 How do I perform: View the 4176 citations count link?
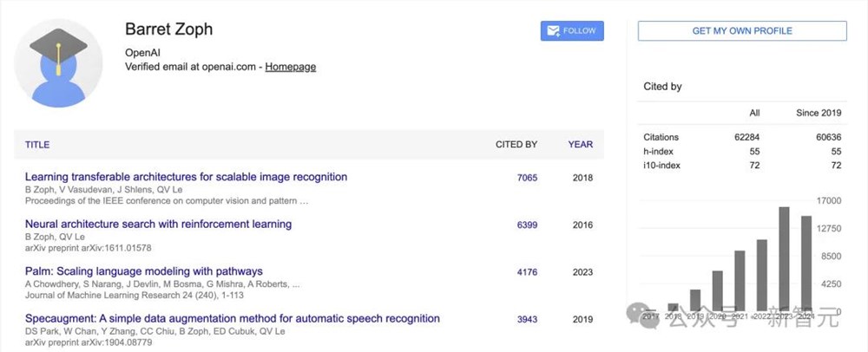(x=527, y=272)
